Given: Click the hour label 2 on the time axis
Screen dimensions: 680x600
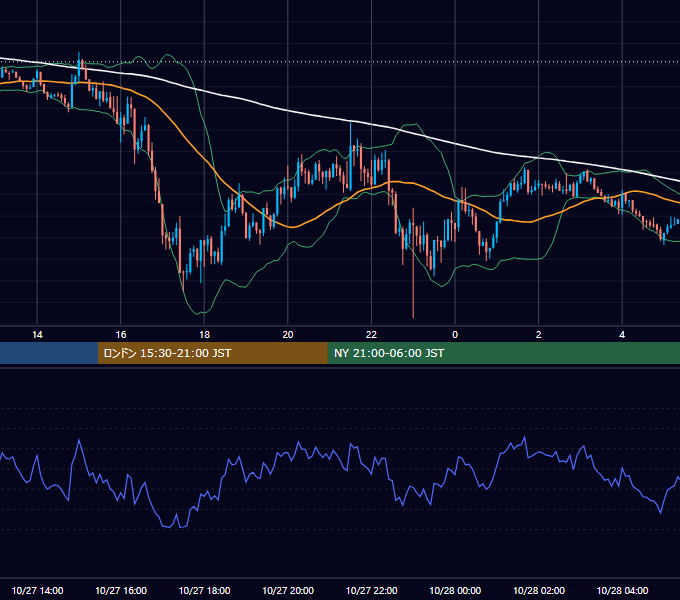Looking at the screenshot, I should point(539,335).
